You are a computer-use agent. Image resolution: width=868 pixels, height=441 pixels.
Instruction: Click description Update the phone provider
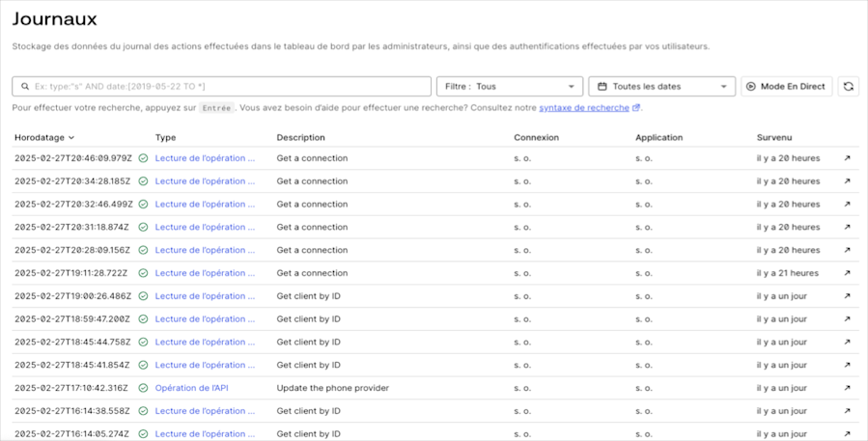click(333, 388)
